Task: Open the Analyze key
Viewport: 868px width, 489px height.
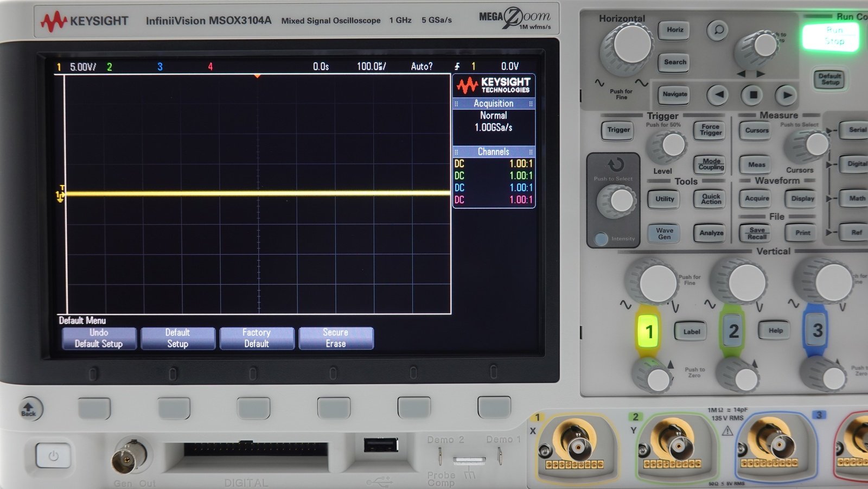Action: click(711, 233)
